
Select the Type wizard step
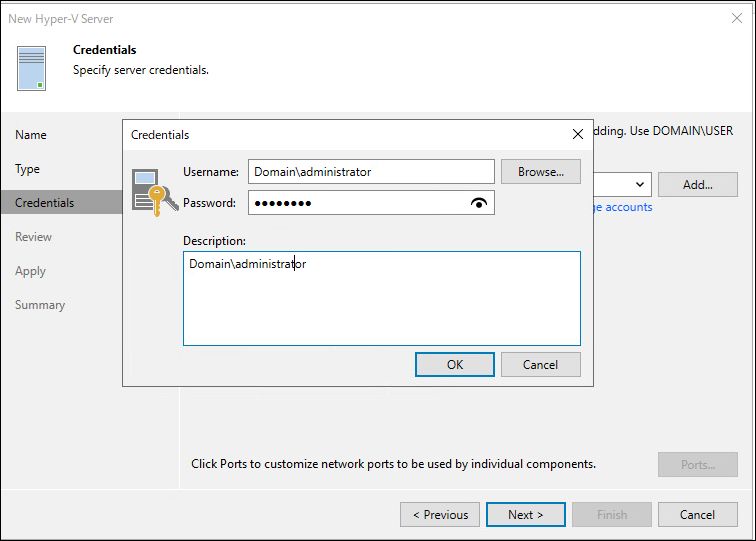28,169
